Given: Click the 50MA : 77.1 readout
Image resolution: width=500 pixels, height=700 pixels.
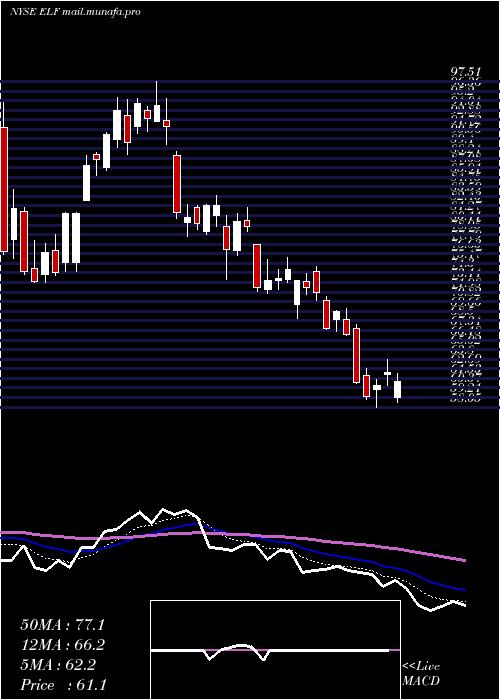Looking at the screenshot, I should coord(63,625).
